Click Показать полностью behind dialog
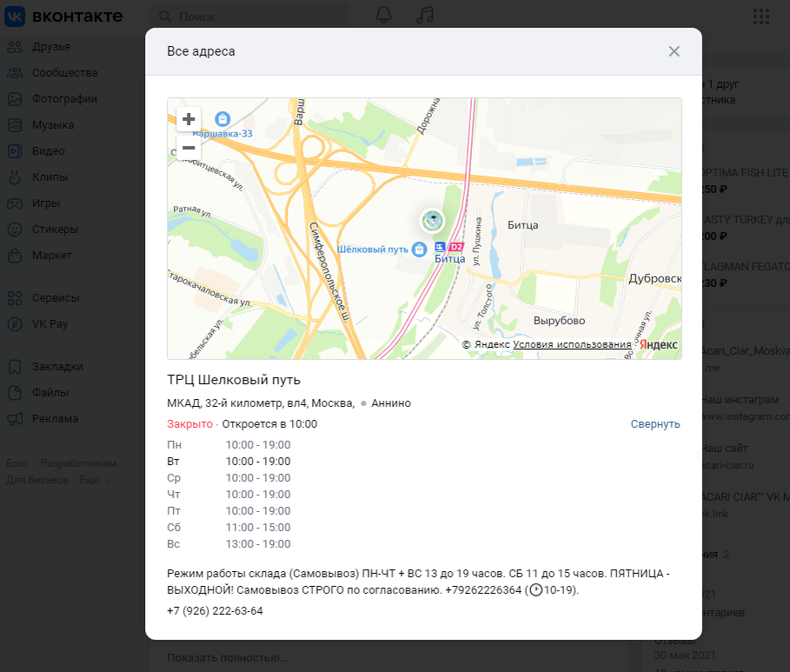The width and height of the screenshot is (790, 672). pos(228,658)
